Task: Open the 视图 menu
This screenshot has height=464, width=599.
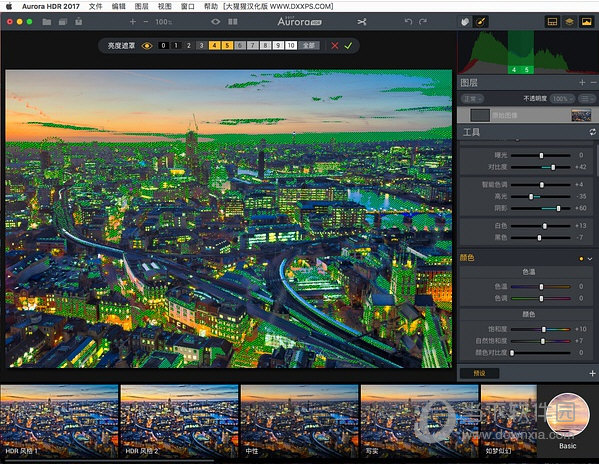Action: [164, 6]
